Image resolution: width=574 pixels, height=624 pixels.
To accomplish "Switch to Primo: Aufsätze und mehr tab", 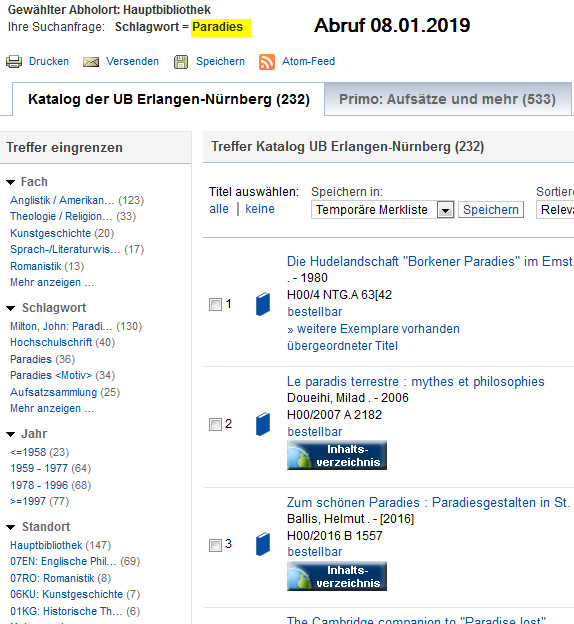I will [447, 99].
